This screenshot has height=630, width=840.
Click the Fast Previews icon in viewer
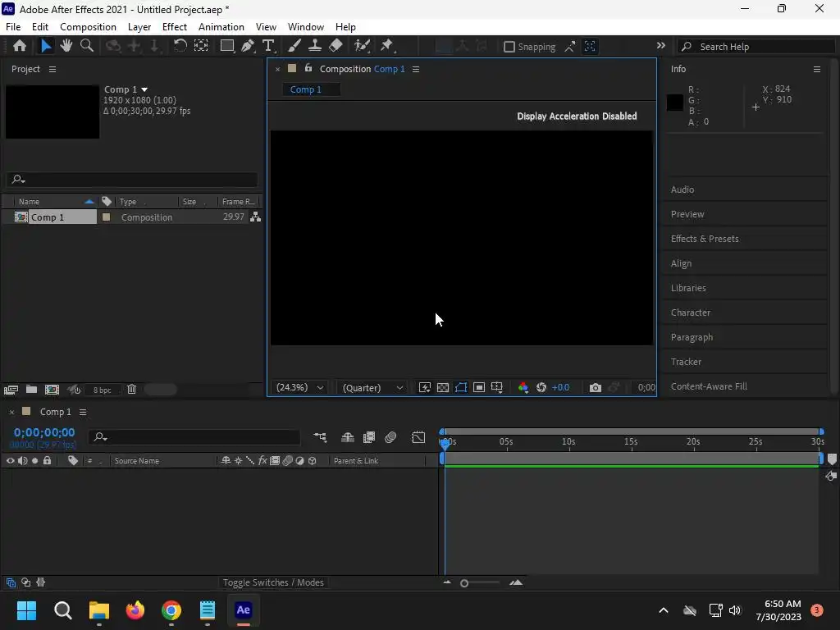tap(425, 387)
